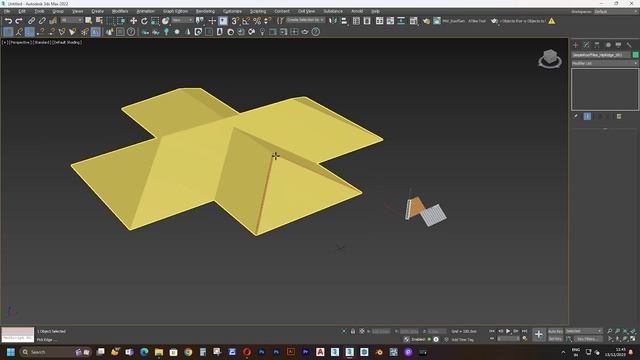Click the Default Shading viewport label

pyautogui.click(x=67, y=42)
